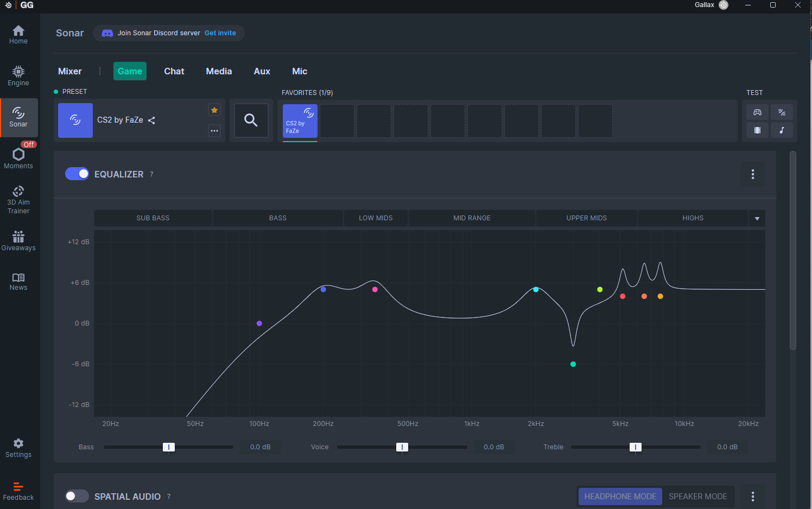The image size is (812, 509).
Task: Open the Feedback panel
Action: pyautogui.click(x=18, y=491)
